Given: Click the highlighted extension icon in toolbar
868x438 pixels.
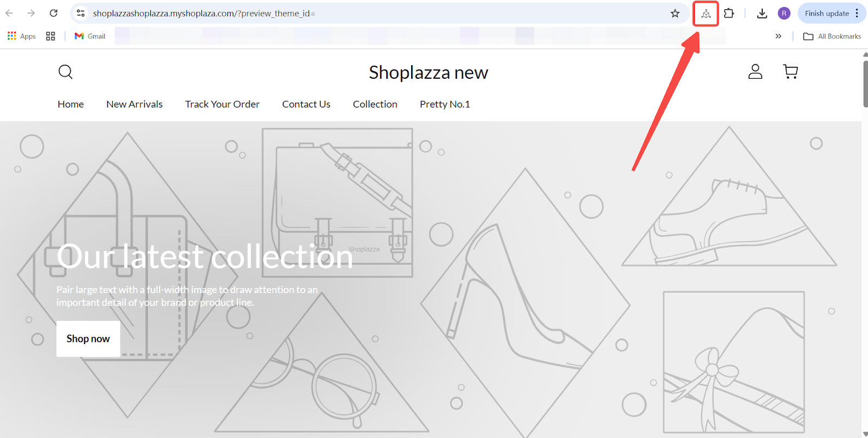Looking at the screenshot, I should coord(706,14).
